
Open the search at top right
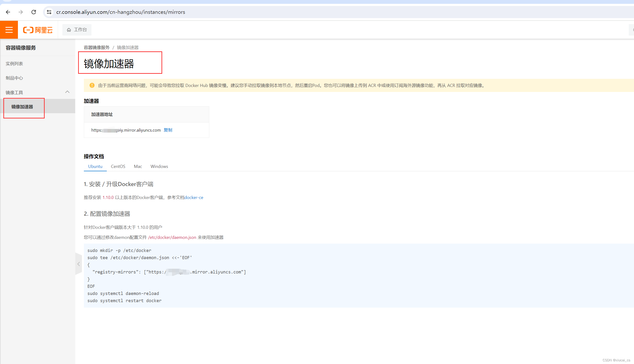(632, 30)
